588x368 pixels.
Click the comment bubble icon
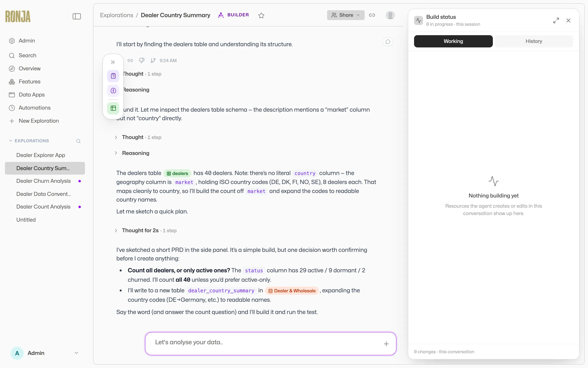point(388,42)
